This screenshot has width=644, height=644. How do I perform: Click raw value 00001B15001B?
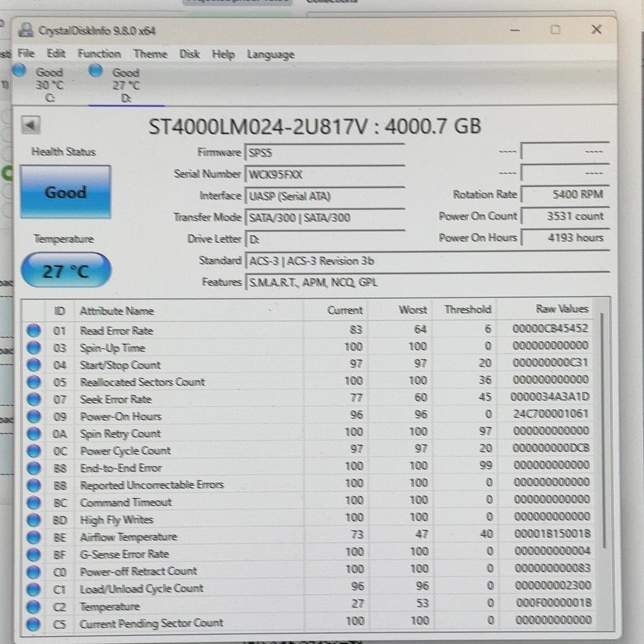pos(553,533)
